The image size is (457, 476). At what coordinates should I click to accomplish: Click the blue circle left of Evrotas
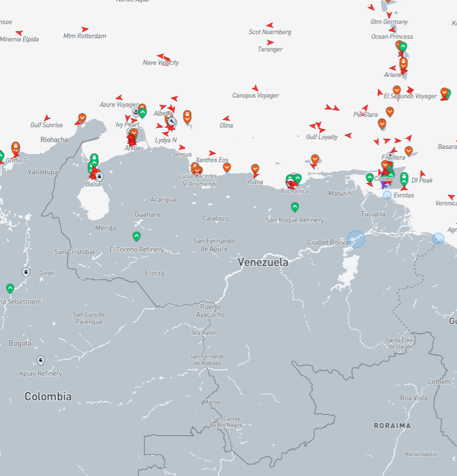coord(387,195)
